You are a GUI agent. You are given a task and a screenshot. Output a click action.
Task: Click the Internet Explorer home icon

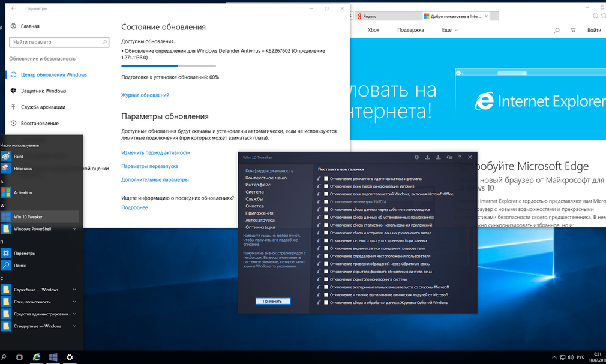pos(596,16)
